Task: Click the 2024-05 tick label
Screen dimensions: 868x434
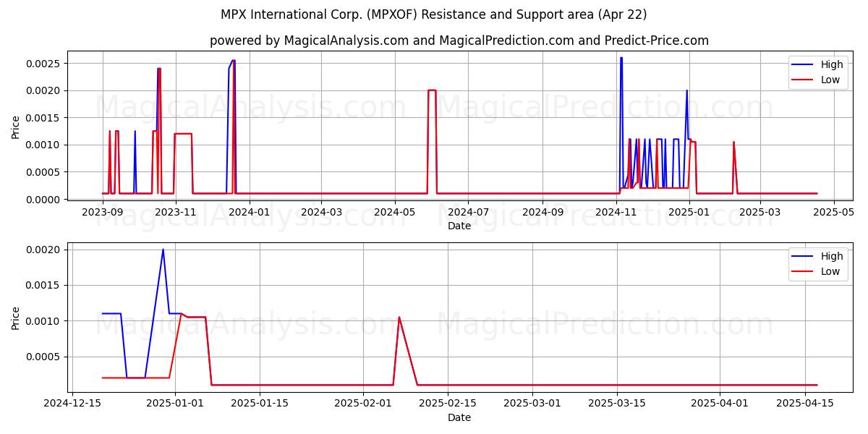Action: click(x=394, y=212)
